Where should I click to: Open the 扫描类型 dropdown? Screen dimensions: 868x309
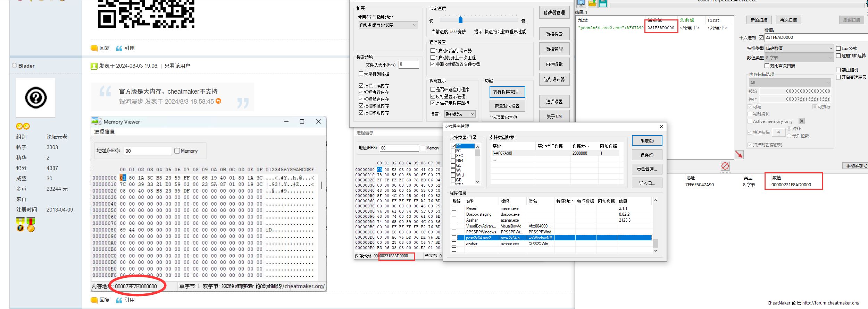[x=799, y=49]
